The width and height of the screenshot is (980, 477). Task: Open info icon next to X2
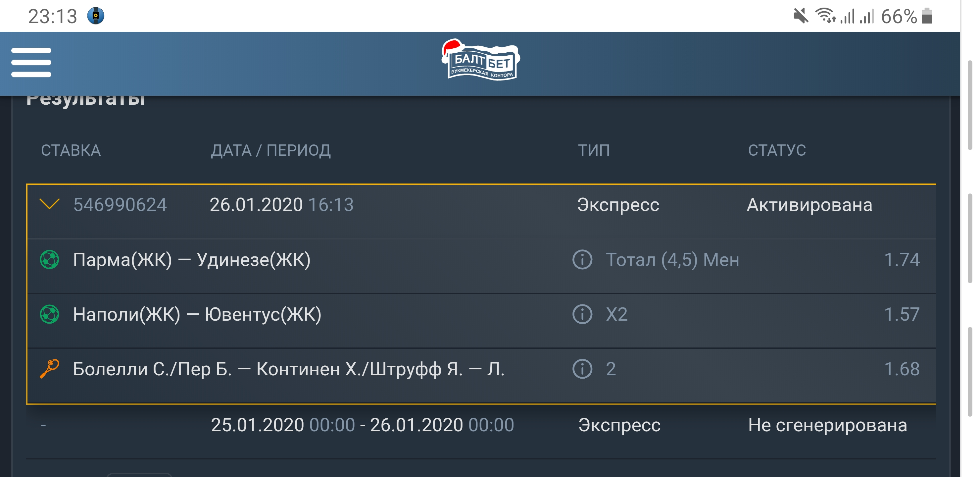point(582,314)
